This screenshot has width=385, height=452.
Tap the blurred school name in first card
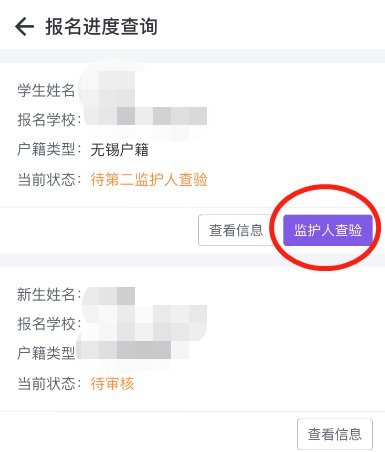[146, 117]
